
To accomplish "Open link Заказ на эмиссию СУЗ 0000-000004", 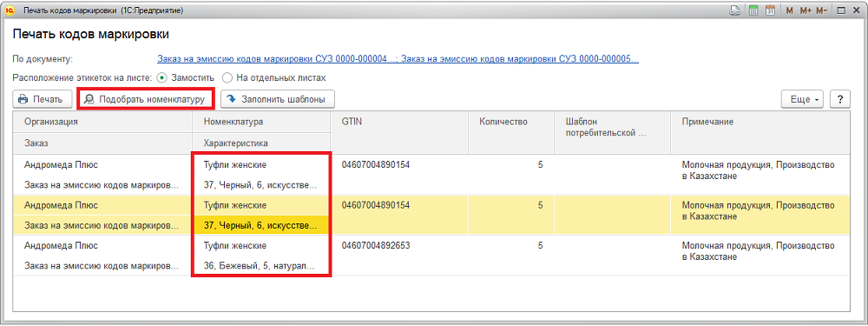I will coord(278,59).
